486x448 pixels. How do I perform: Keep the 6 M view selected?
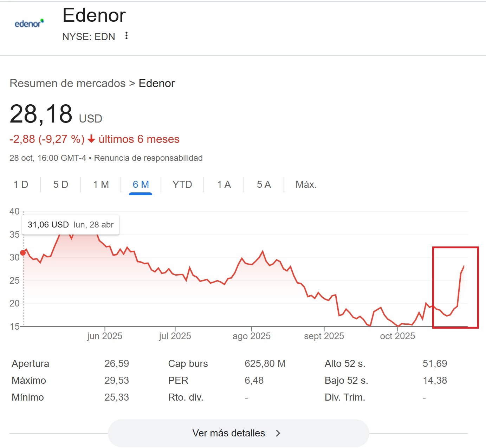(x=140, y=184)
